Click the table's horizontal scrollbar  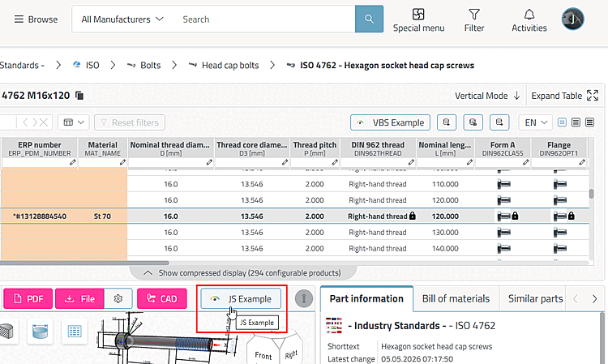84,263
